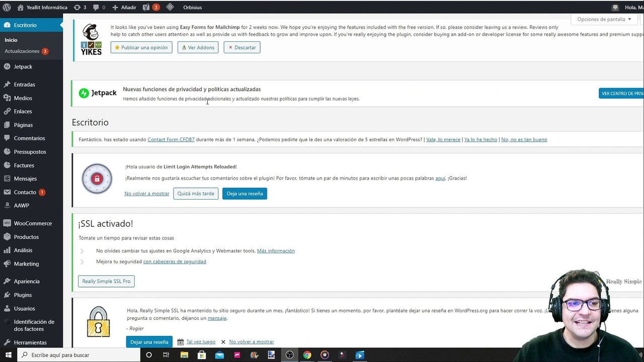This screenshot has height=362, width=644.
Task: Open the Windows Start menu
Action: (x=9, y=355)
